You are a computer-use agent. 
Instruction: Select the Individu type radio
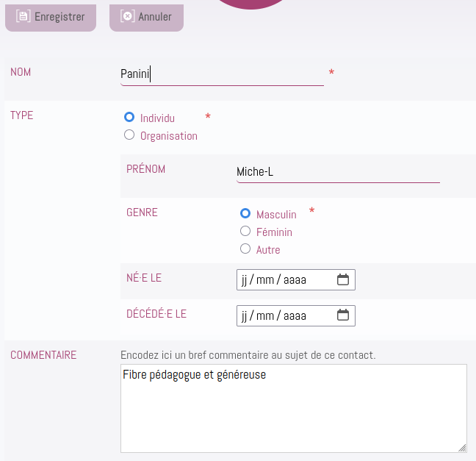tap(129, 117)
